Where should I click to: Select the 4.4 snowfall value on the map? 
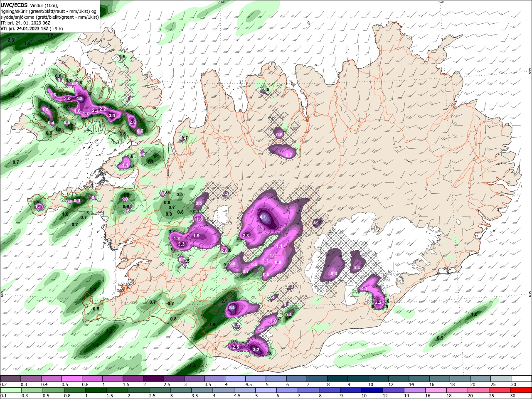232,308
